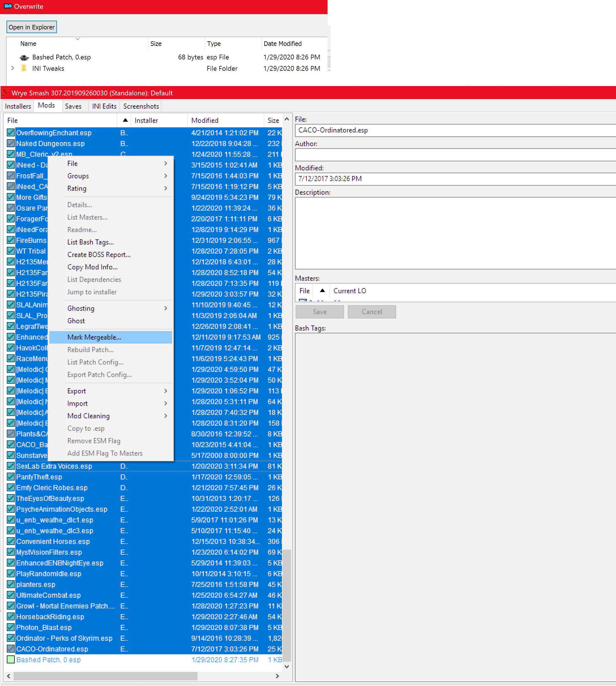Click the Author input field
616x686 pixels.
pyautogui.click(x=455, y=155)
